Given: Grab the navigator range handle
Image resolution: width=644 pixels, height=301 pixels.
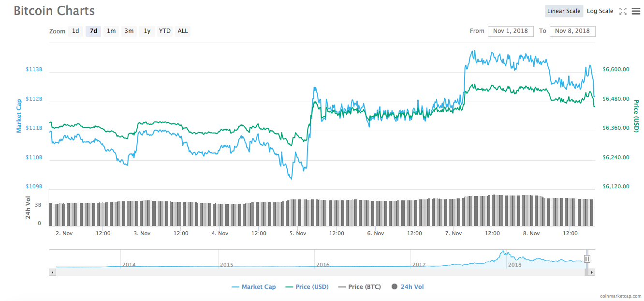Looking at the screenshot, I should tap(587, 259).
